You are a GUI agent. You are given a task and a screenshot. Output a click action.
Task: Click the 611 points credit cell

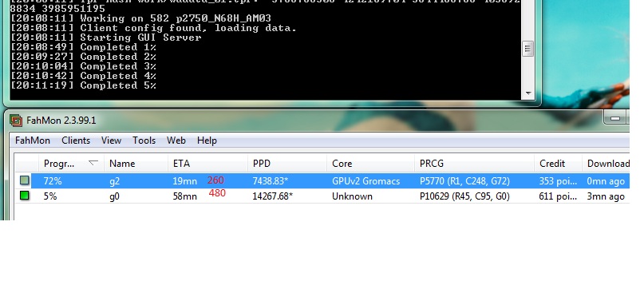[558, 196]
